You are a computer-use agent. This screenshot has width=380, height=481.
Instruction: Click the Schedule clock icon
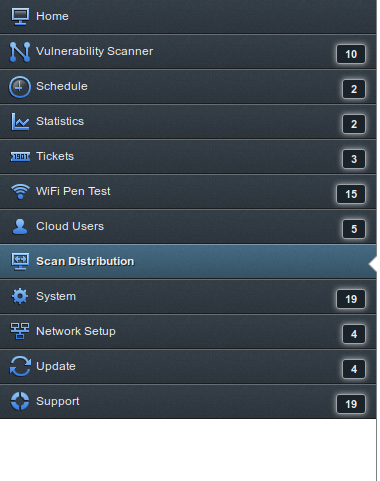(x=20, y=87)
